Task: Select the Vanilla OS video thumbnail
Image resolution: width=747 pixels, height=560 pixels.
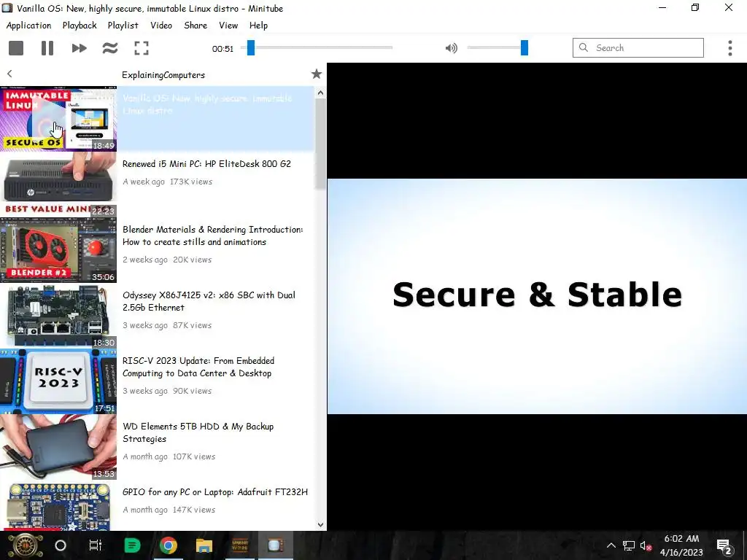Action: coord(58,119)
